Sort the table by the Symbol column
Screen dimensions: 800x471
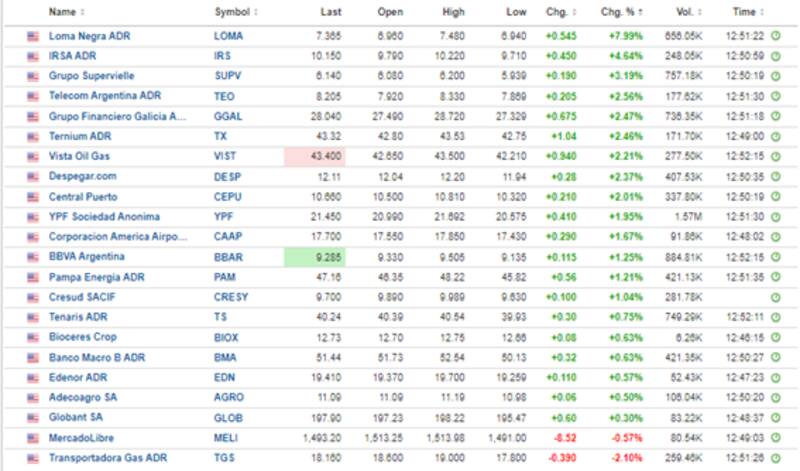235,12
